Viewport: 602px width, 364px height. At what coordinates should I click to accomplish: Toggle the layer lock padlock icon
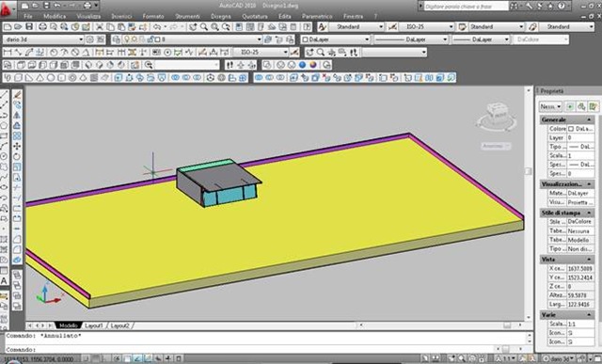[150, 40]
